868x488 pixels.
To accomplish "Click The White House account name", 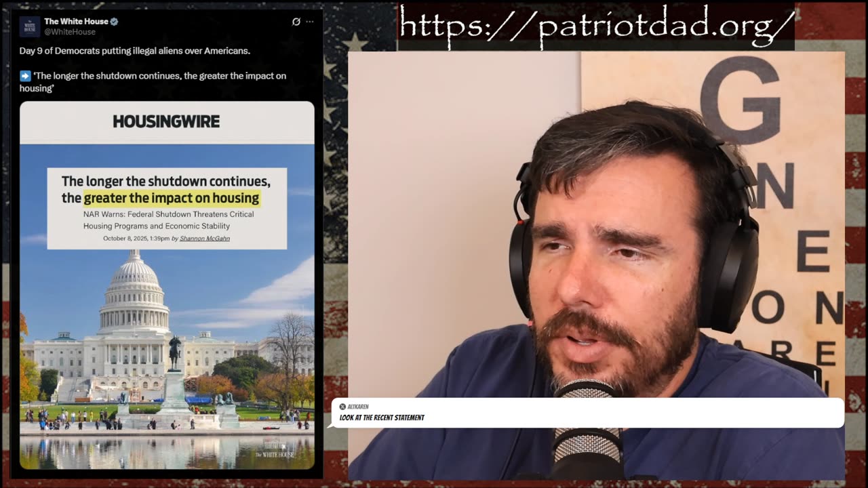I will tap(76, 22).
